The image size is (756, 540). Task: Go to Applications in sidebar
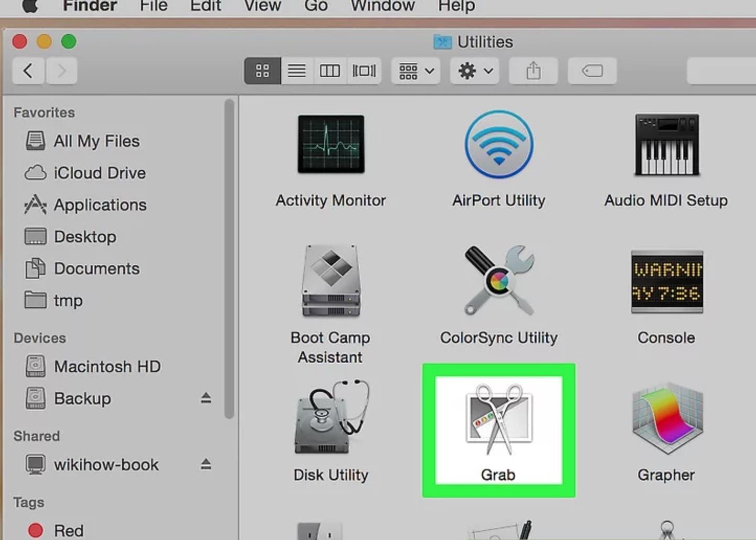(86, 205)
